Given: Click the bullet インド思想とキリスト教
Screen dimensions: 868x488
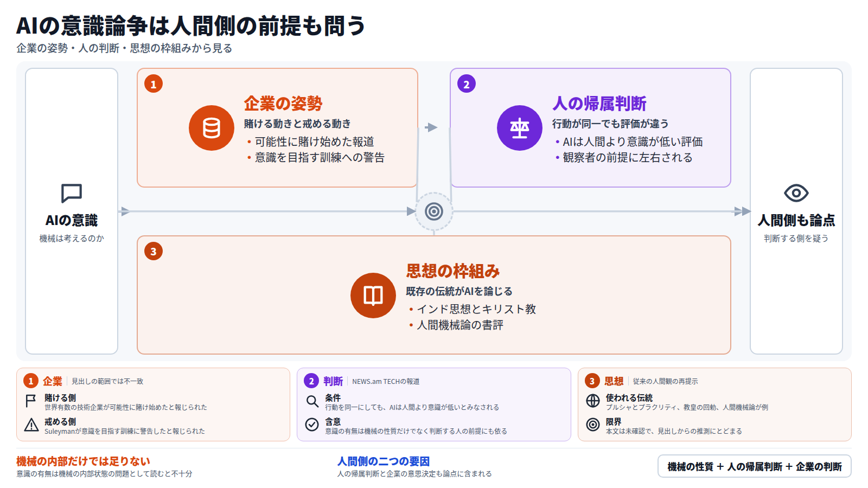Looking at the screenshot, I should (x=476, y=309).
